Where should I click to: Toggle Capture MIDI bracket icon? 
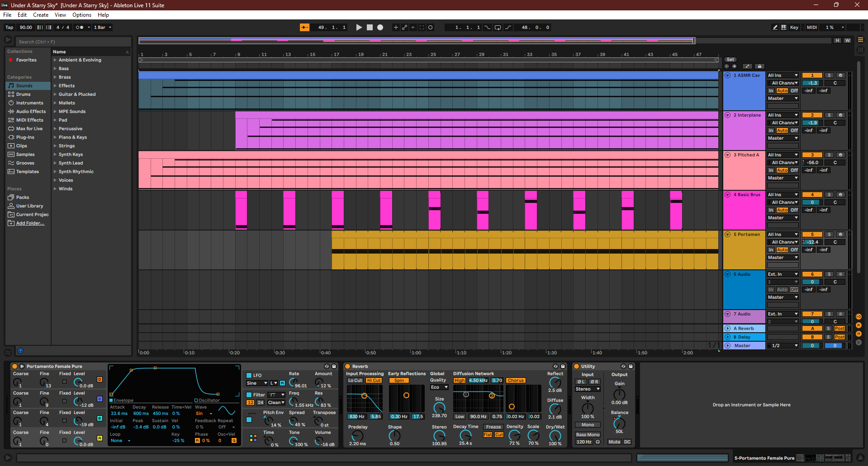click(x=422, y=28)
